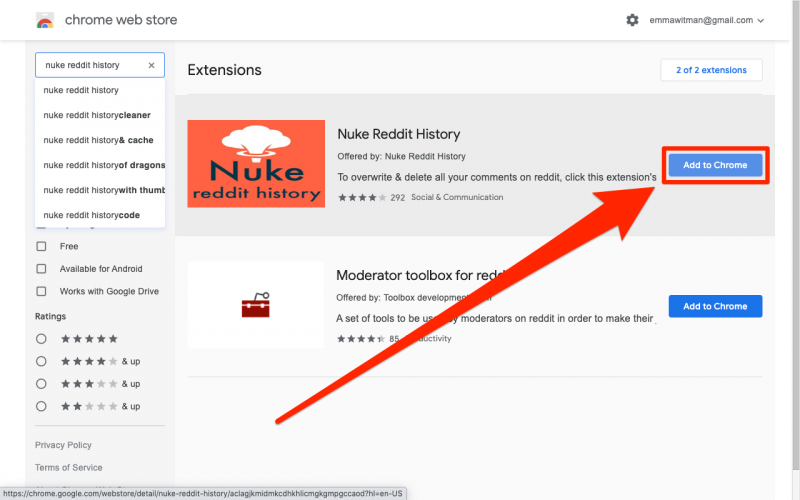Enable the Available for Android checkbox
The image size is (800, 500).
[41, 269]
